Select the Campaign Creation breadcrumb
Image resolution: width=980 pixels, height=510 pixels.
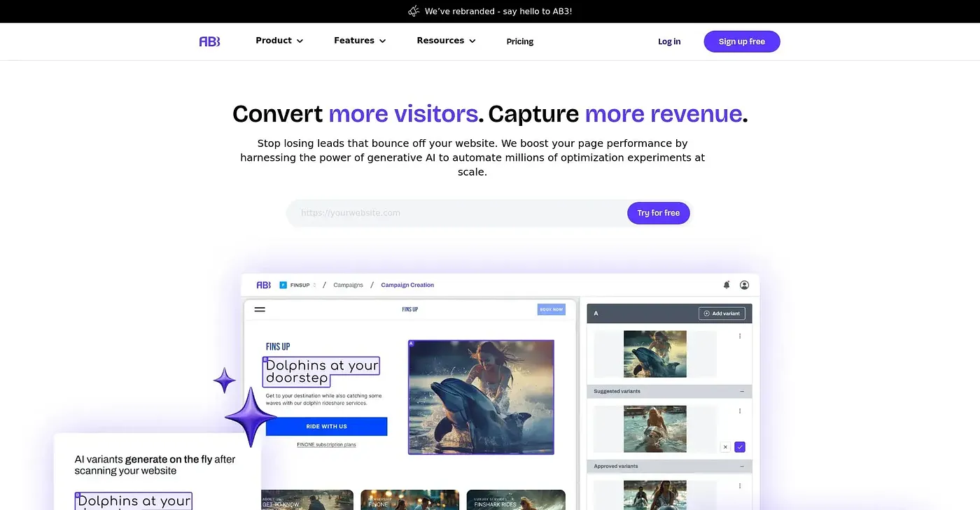[407, 285]
